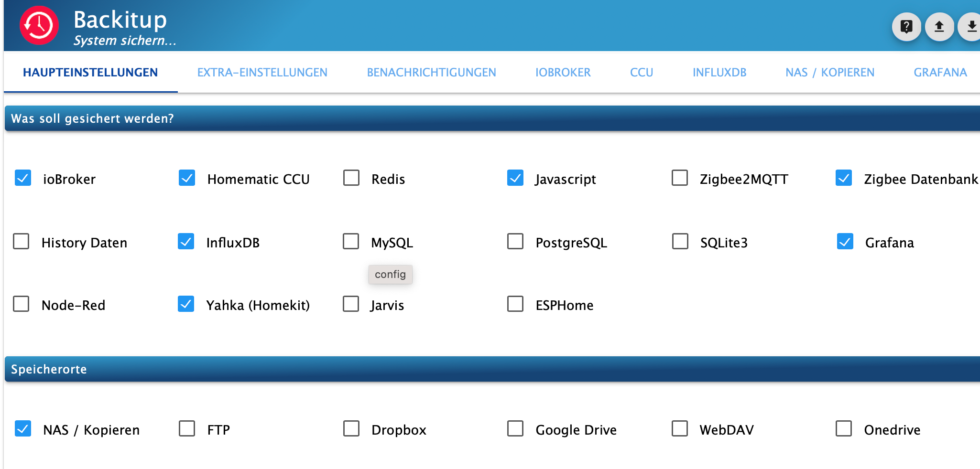Click the Speicherorte section header
This screenshot has height=469, width=980.
coord(49,369)
